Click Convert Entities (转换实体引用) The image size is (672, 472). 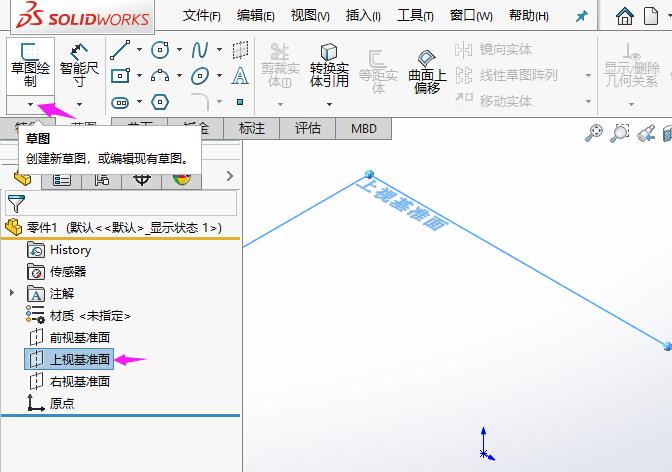pyautogui.click(x=329, y=65)
